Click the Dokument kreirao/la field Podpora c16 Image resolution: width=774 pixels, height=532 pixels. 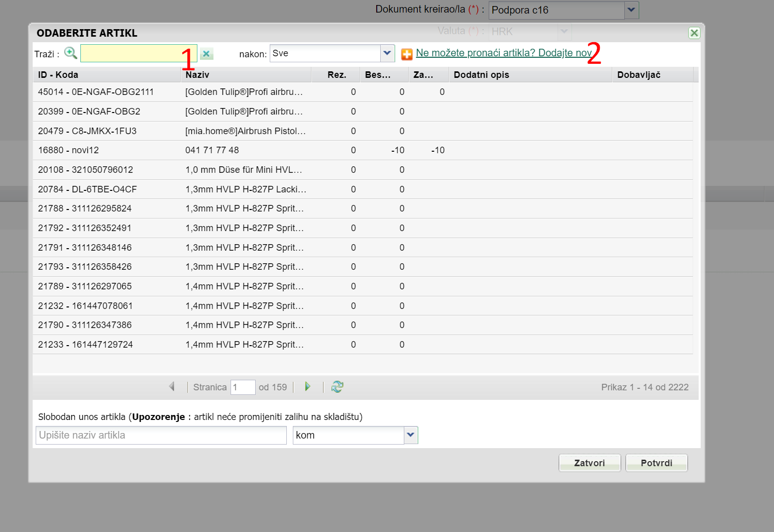click(x=557, y=10)
